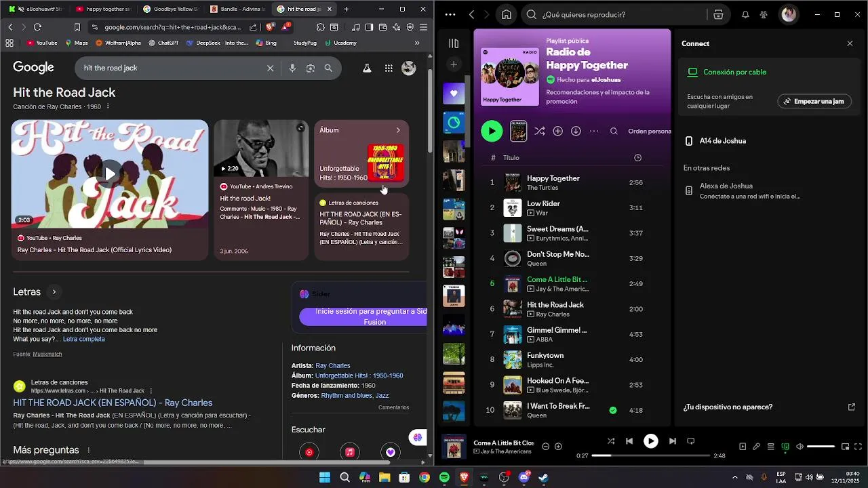Open the 'Letra completa' link
This screenshot has width=868, height=488.
[x=84, y=339]
